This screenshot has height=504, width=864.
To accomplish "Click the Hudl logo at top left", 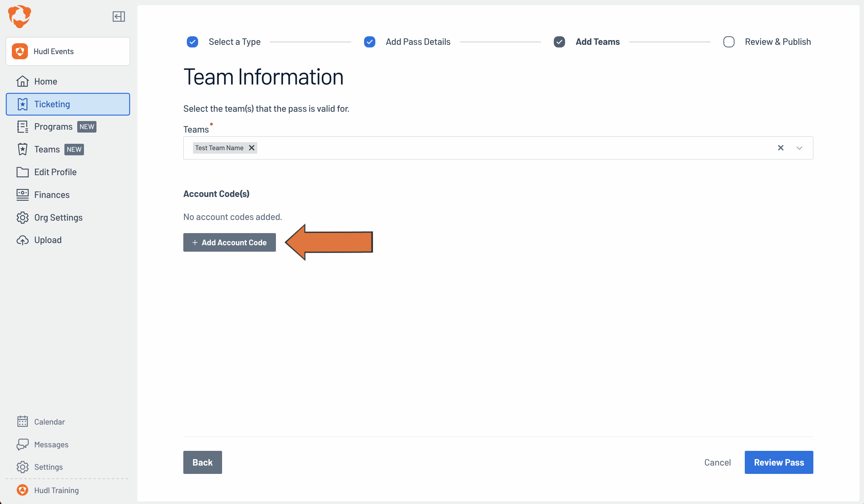I will (20, 16).
